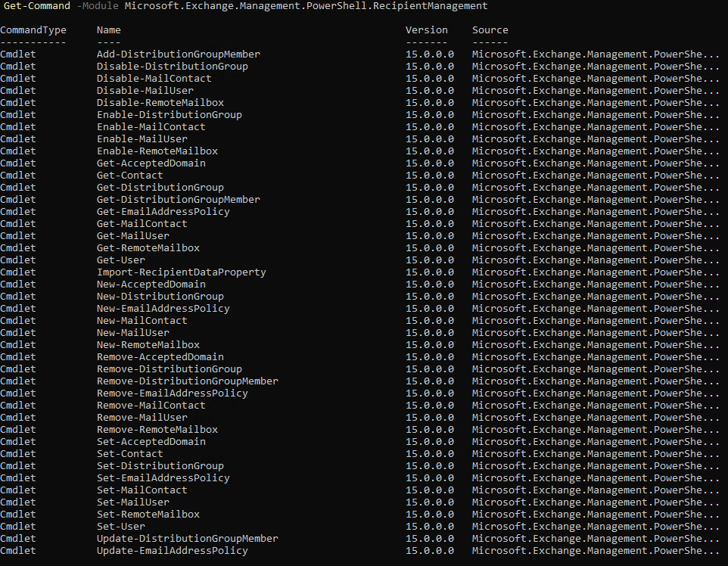Viewport: 728px width, 566px height.
Task: Select the Disable-DistributionGroup cmdlet name
Action: point(173,67)
